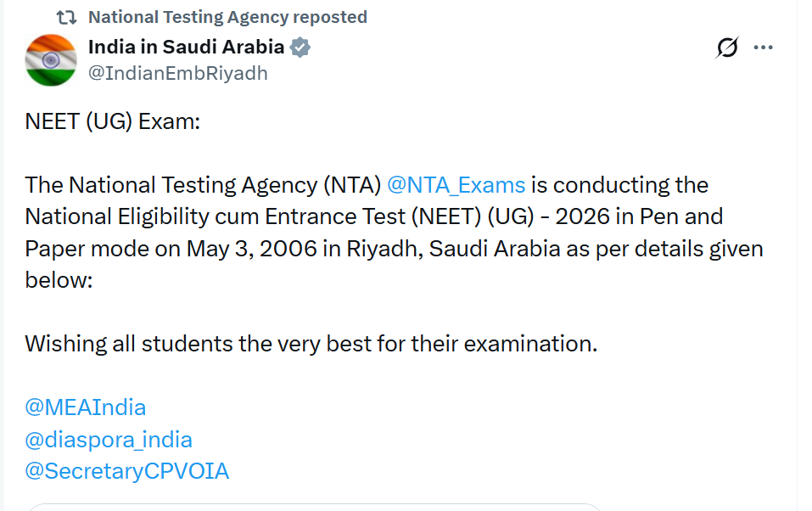Open the @diaspora_india mention
Viewport: 812px width, 511px height.
click(109, 440)
